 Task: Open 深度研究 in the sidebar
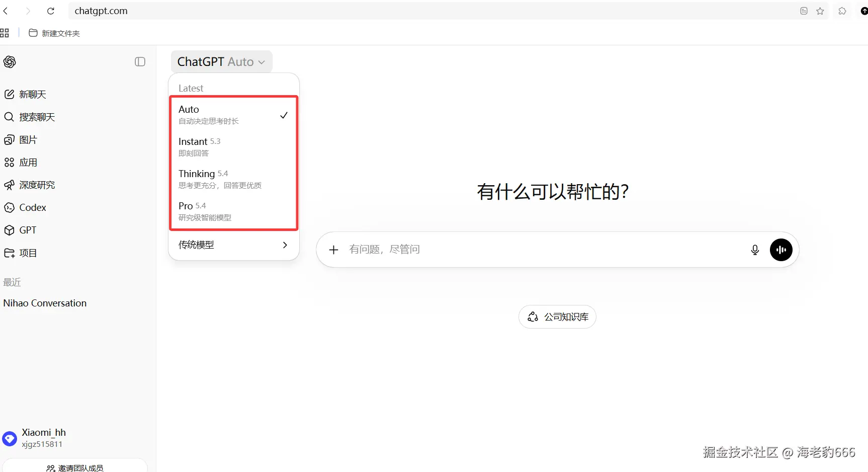click(29, 185)
